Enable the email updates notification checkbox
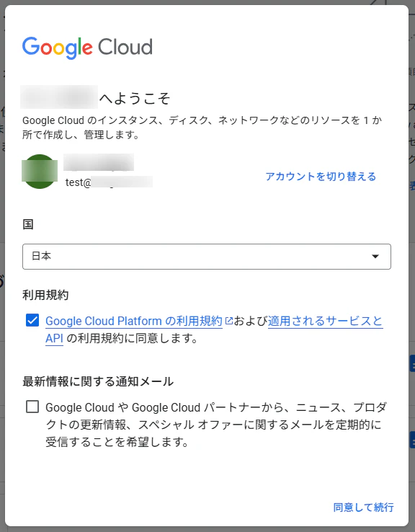This screenshot has width=415, height=532. pos(32,407)
